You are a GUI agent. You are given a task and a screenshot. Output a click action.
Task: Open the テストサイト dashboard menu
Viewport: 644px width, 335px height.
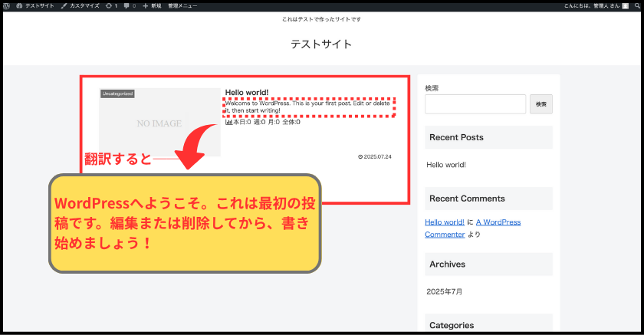35,5
